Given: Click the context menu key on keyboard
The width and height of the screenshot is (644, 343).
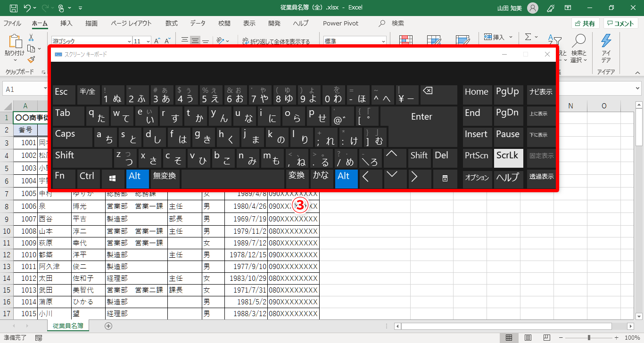Looking at the screenshot, I should point(445,179).
